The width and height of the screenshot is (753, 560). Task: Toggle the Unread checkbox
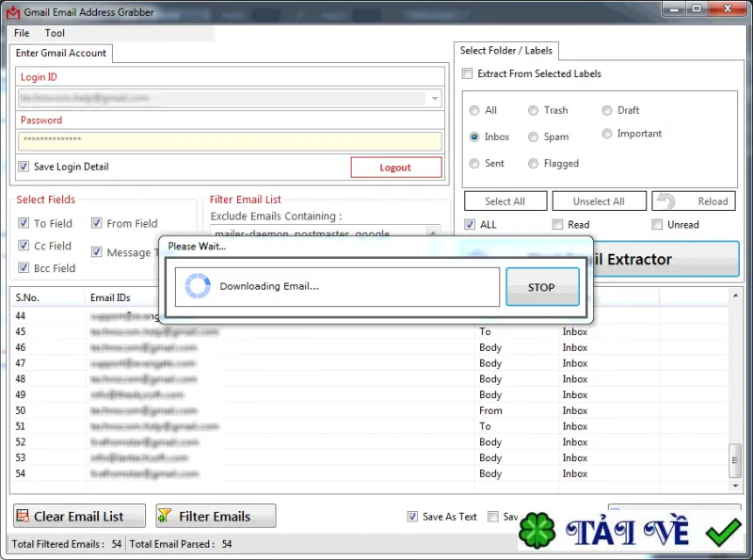[657, 224]
